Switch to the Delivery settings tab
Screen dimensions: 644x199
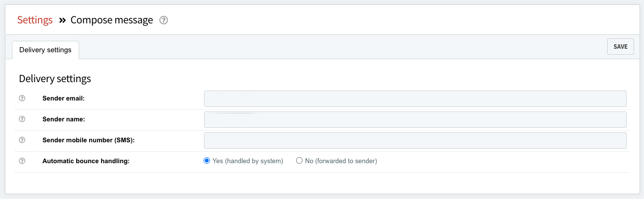pyautogui.click(x=45, y=50)
